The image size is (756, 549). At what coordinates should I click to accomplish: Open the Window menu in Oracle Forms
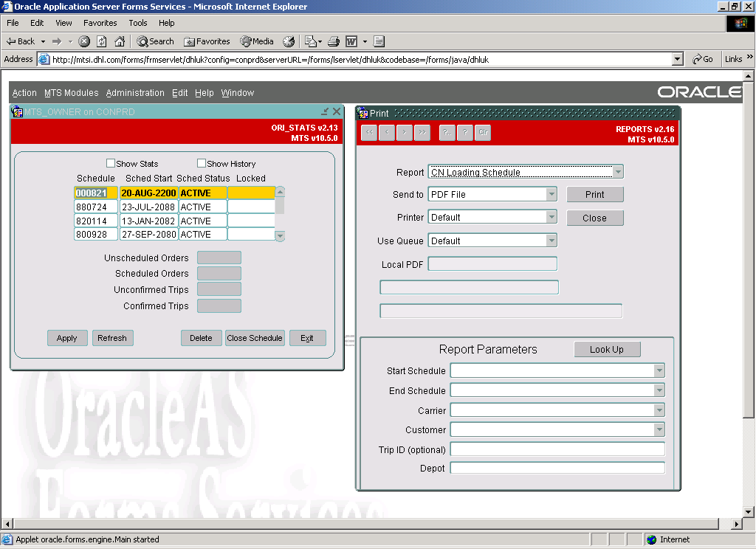click(x=238, y=92)
